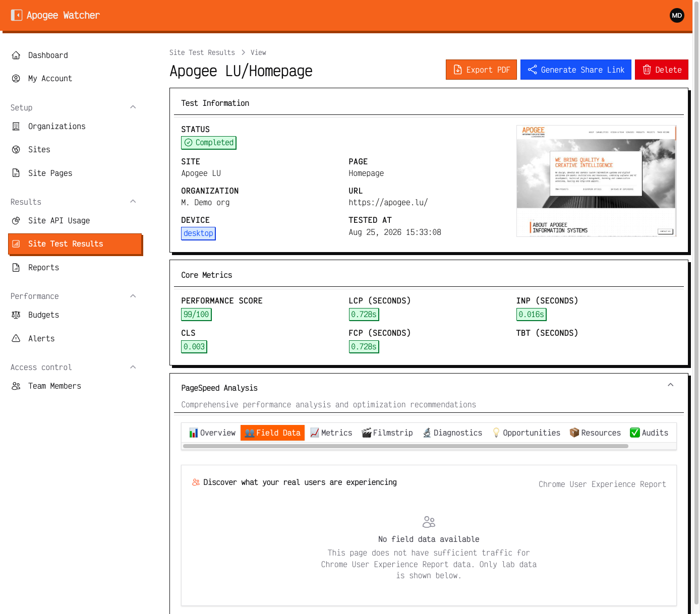Click the Team Members people icon
Viewport: 700px width, 614px height.
16,386
